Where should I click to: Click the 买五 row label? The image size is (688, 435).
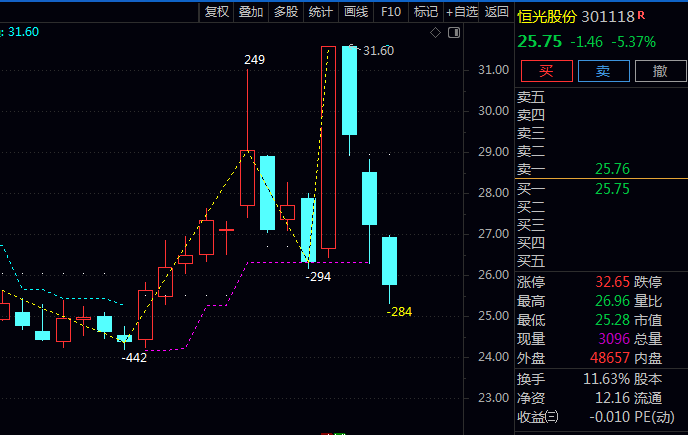coord(531,261)
